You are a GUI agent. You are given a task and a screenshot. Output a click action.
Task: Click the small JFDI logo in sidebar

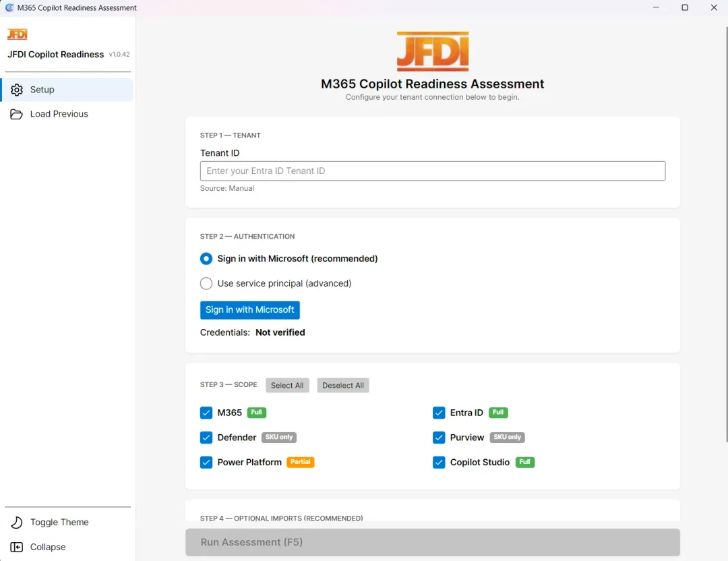pos(18,34)
